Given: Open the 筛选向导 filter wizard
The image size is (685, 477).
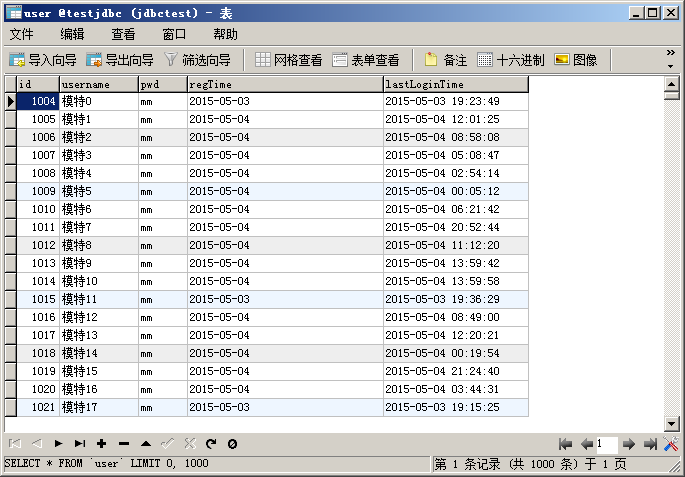Looking at the screenshot, I should pos(197,60).
